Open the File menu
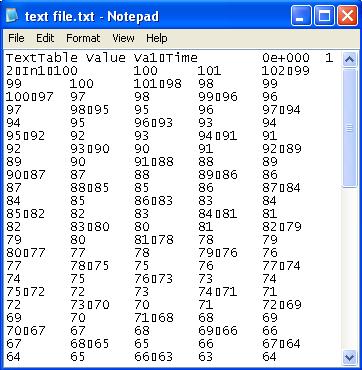This screenshot has height=370, width=362. pos(16,38)
